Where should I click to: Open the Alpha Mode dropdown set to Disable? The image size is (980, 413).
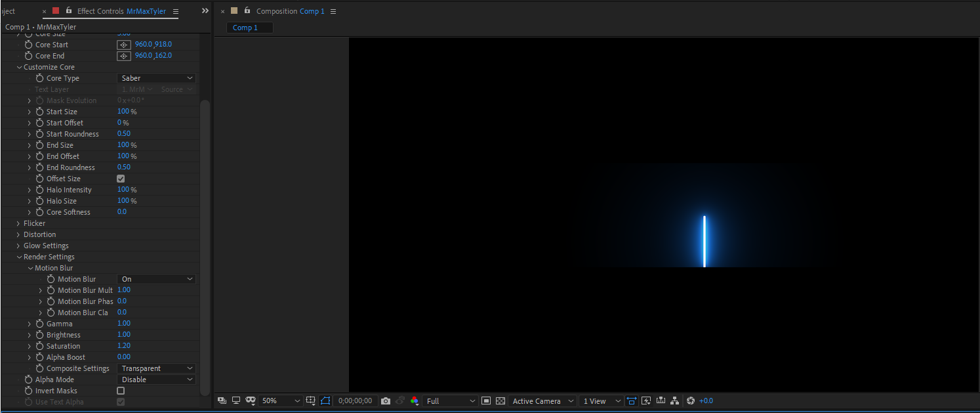tap(155, 379)
